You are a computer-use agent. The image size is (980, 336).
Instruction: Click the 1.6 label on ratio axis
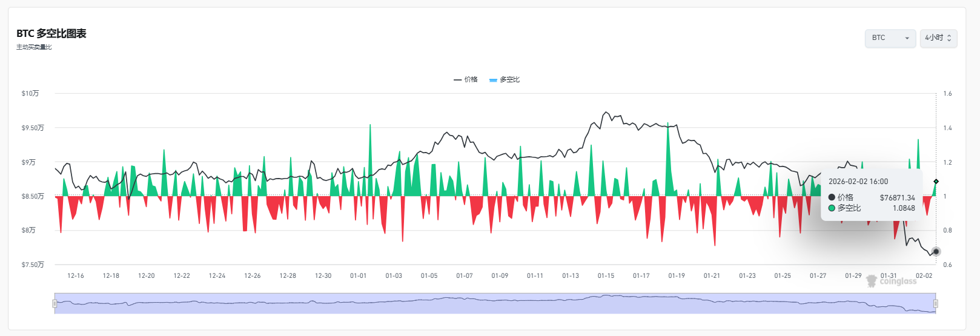pos(947,94)
